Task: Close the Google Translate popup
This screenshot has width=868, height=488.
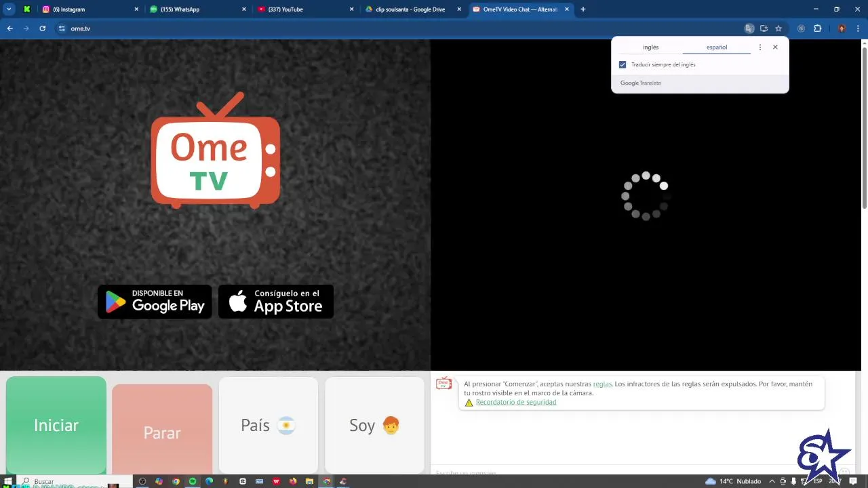Action: [x=775, y=47]
